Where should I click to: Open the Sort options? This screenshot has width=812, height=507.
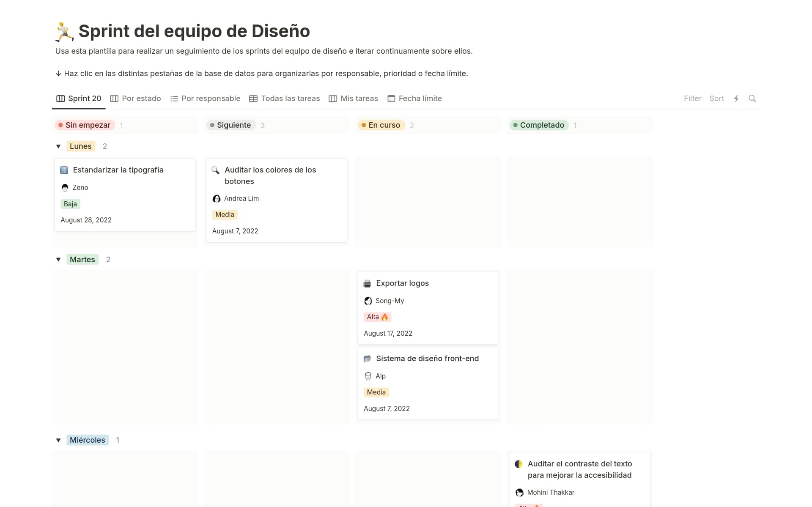coord(716,98)
